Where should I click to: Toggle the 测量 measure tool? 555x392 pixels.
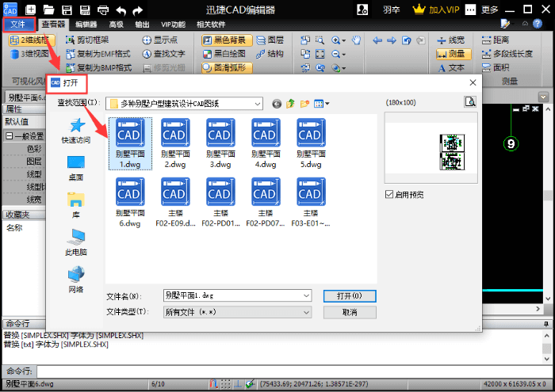(x=454, y=54)
